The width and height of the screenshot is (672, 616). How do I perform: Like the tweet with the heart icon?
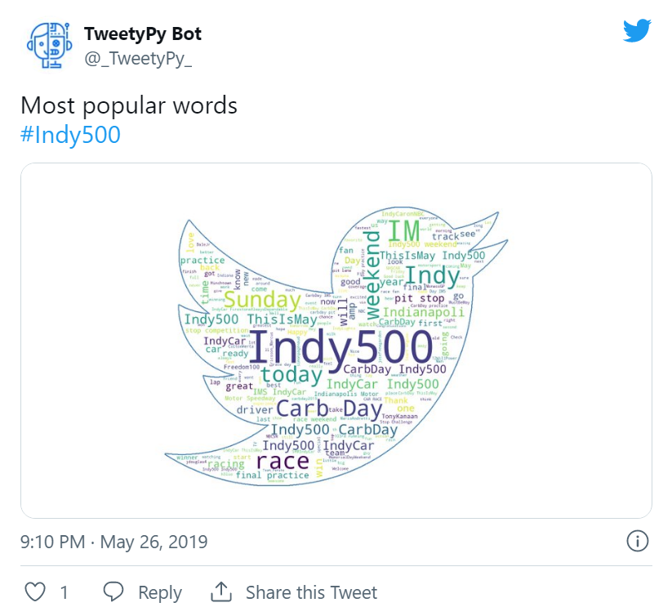tap(34, 592)
